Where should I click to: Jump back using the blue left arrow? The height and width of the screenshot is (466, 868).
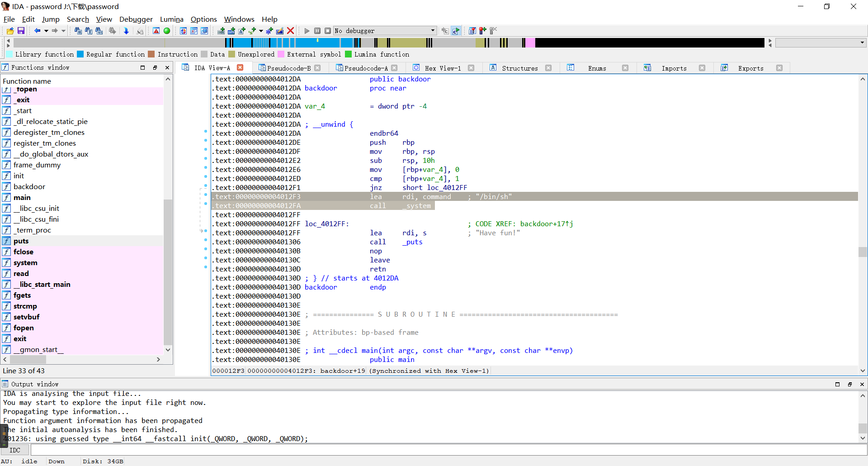[37, 31]
